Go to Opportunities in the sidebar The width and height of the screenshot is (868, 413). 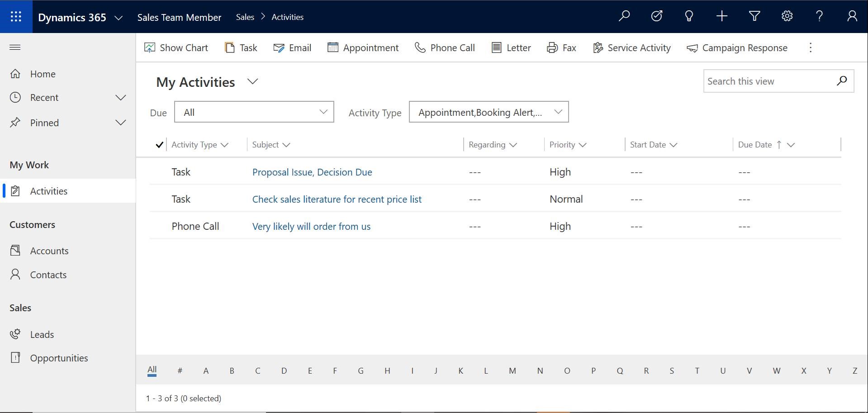coord(59,358)
